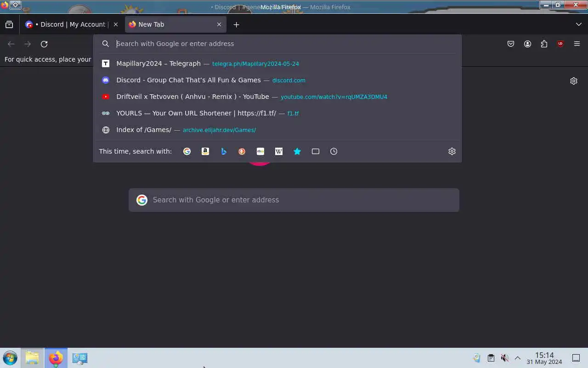The image size is (588, 368).
Task: Open the Start menu orb
Action: click(10, 358)
